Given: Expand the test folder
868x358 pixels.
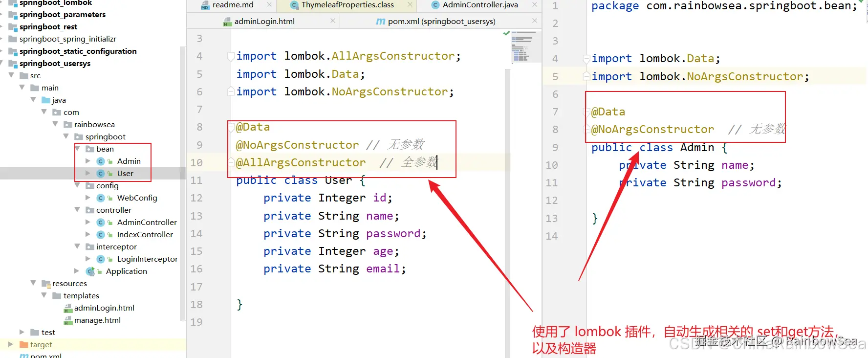Looking at the screenshot, I should pyautogui.click(x=22, y=332).
